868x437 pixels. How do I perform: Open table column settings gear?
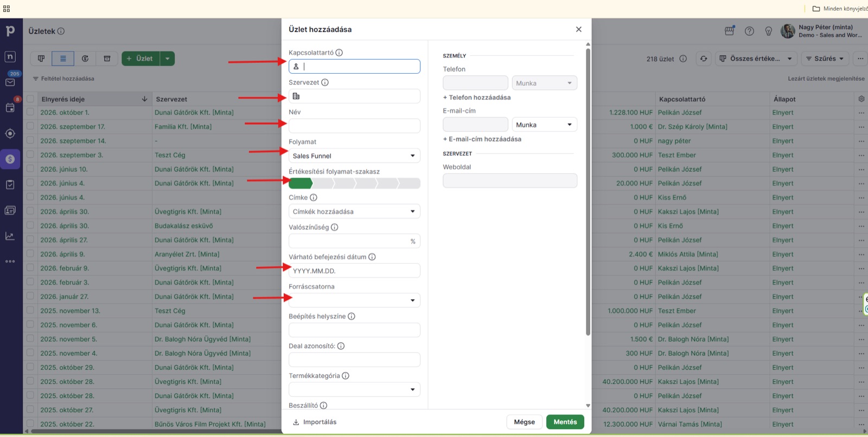[x=861, y=99]
